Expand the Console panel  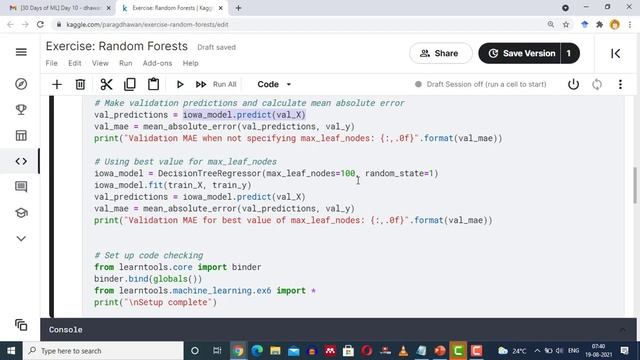[622, 330]
